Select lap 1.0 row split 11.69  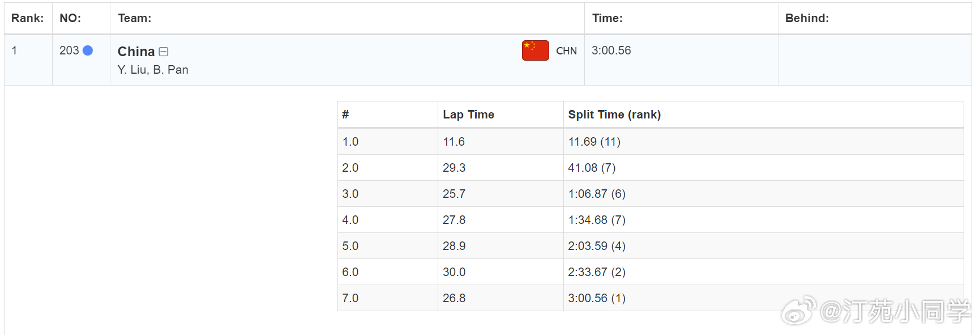pos(594,142)
